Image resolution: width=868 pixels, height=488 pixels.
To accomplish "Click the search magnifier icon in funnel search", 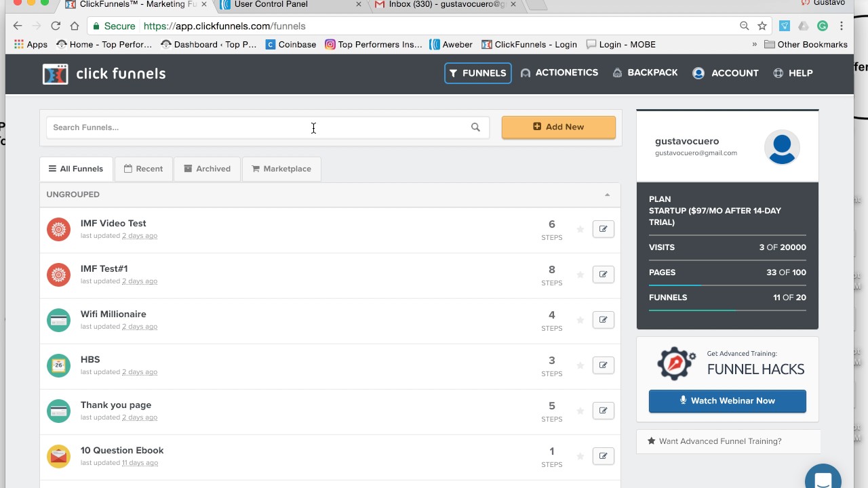I will [475, 127].
